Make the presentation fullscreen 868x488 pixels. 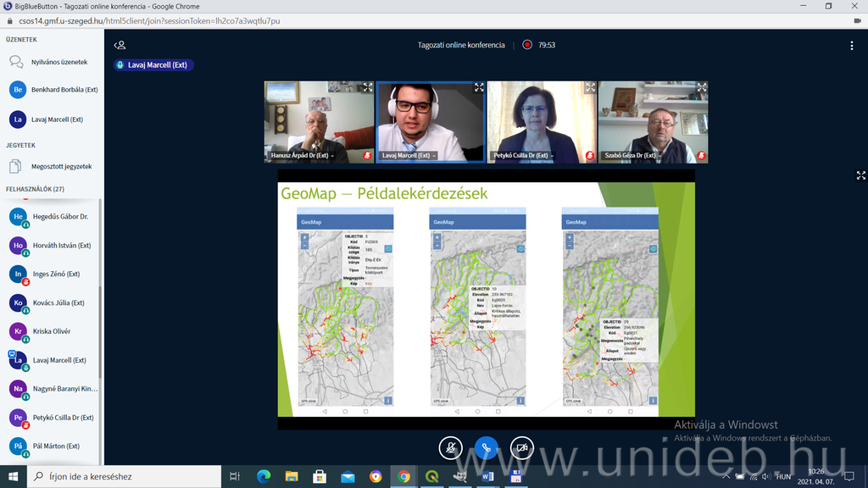coord(860,175)
